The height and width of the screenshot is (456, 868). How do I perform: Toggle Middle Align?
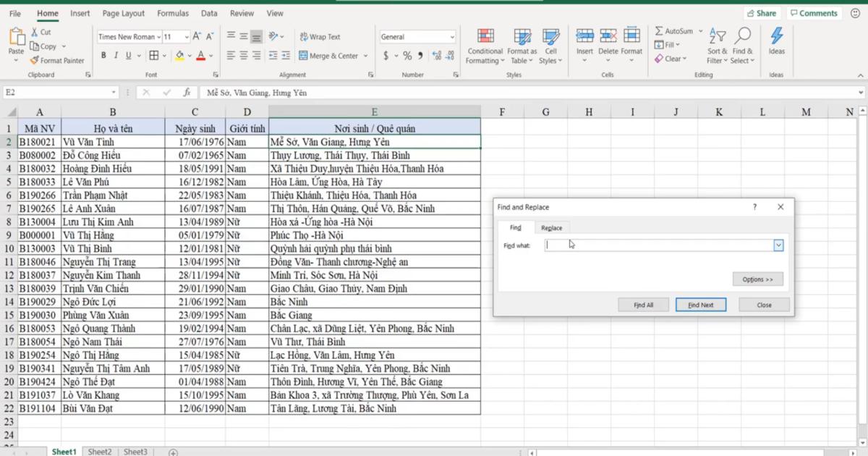(x=244, y=36)
